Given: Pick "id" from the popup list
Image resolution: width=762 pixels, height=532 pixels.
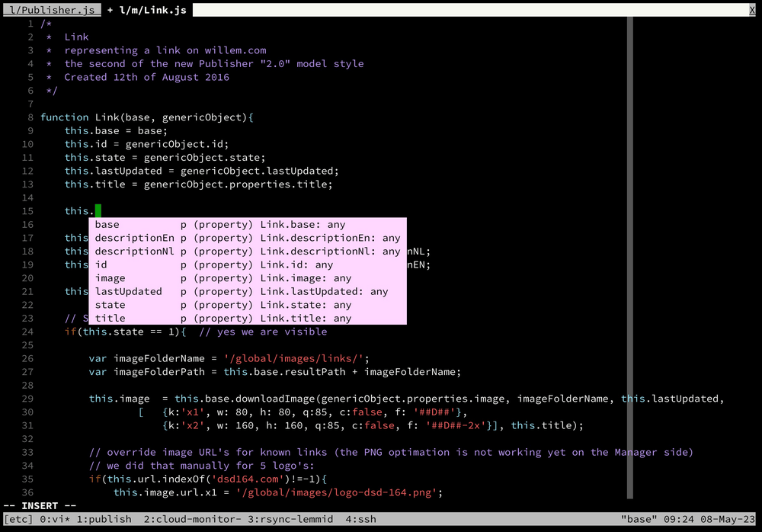Looking at the screenshot, I should [100, 264].
